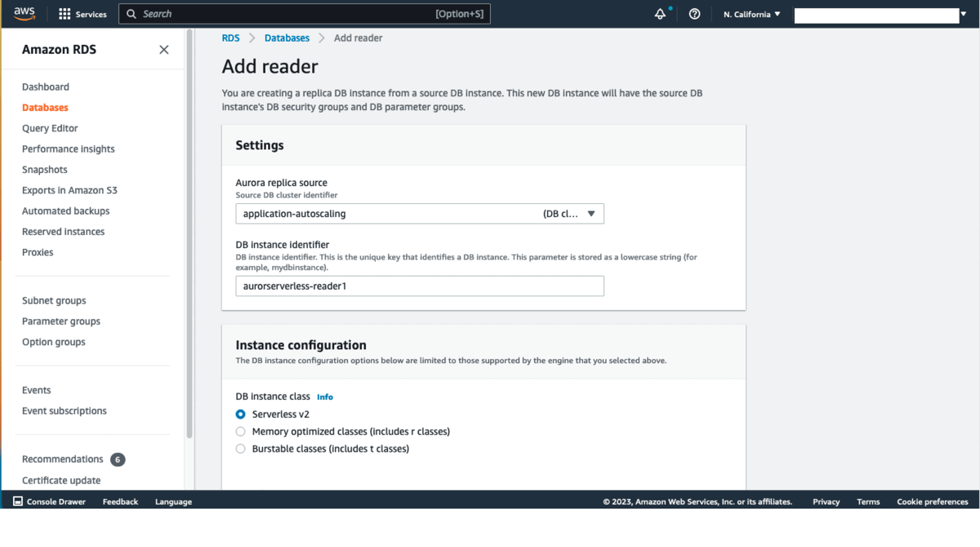Image resolution: width=980 pixels, height=547 pixels.
Task: Click the Console Drawer icon
Action: point(18,501)
